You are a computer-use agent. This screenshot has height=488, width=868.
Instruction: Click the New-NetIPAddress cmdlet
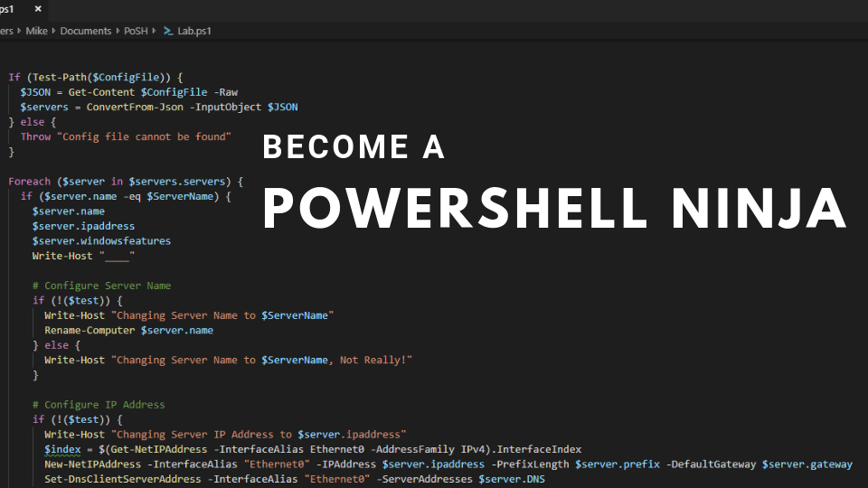tap(90, 464)
